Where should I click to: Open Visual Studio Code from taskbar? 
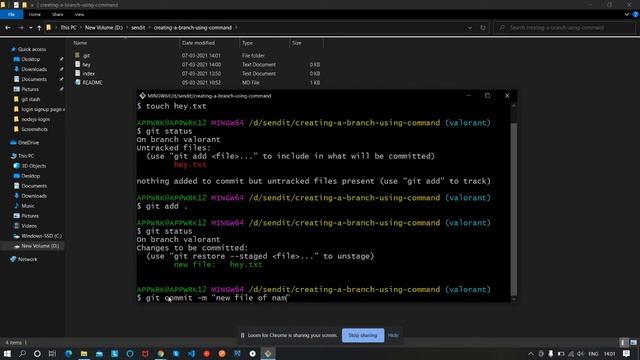pos(191,353)
